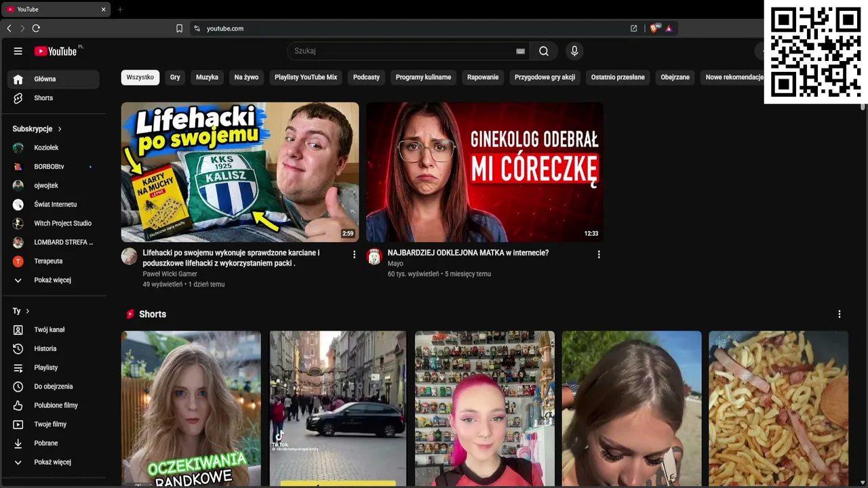The width and height of the screenshot is (868, 488).
Task: Open Shorts from the sidebar
Action: click(54, 98)
